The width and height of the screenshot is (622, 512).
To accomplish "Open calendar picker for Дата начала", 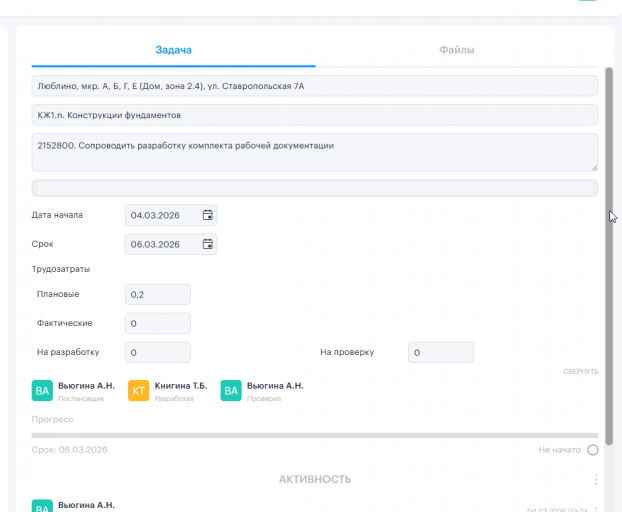I will [x=207, y=215].
